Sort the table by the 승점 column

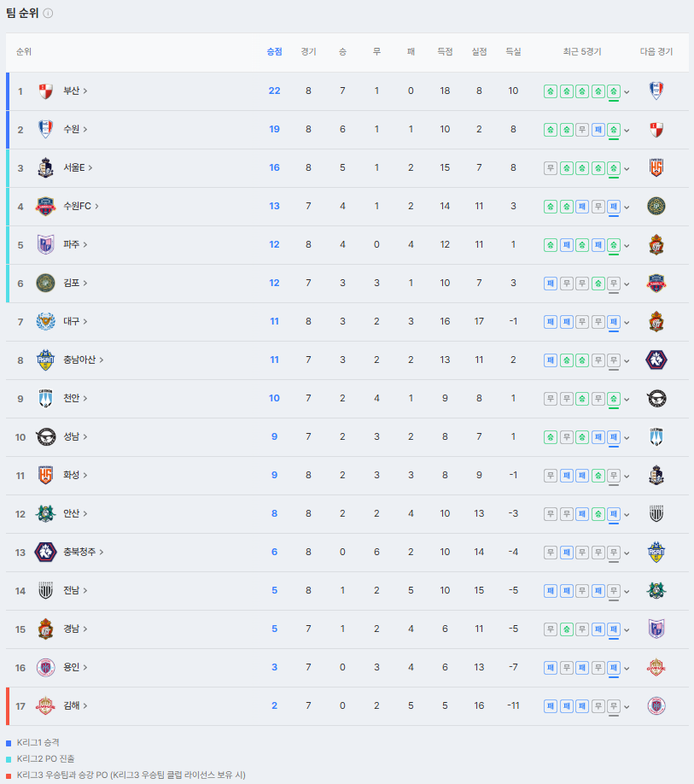274,51
